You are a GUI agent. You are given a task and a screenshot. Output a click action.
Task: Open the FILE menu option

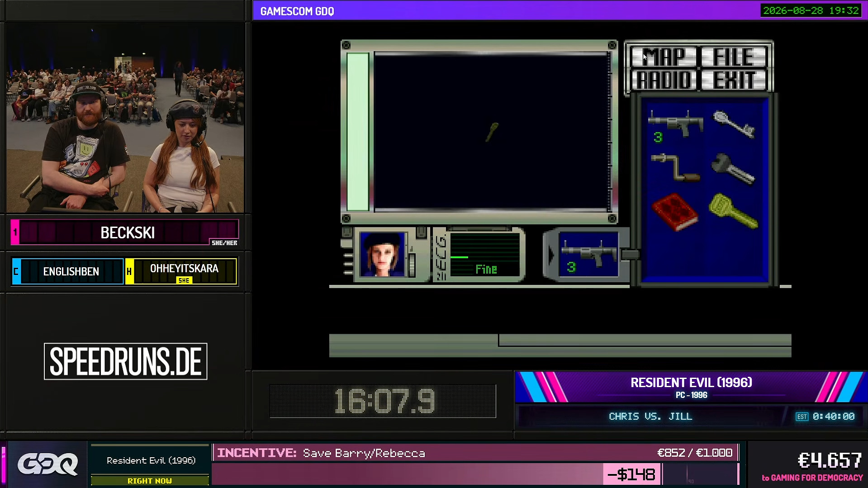(734, 57)
